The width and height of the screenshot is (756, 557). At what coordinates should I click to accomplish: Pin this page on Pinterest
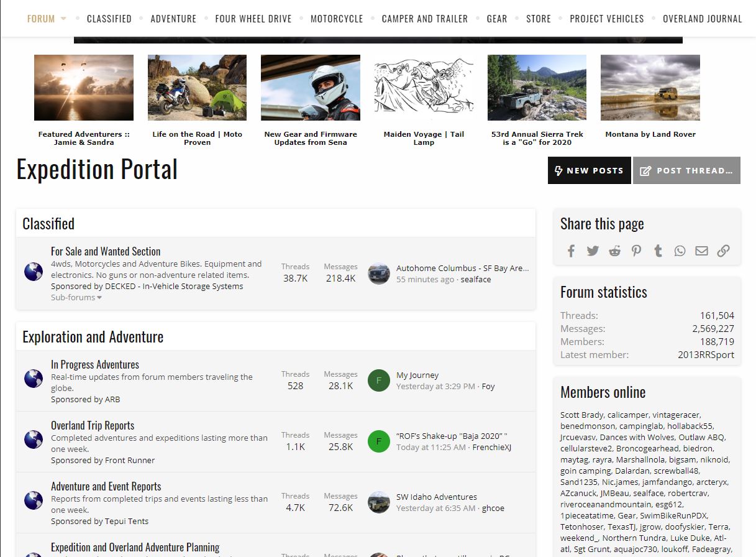[x=636, y=251]
